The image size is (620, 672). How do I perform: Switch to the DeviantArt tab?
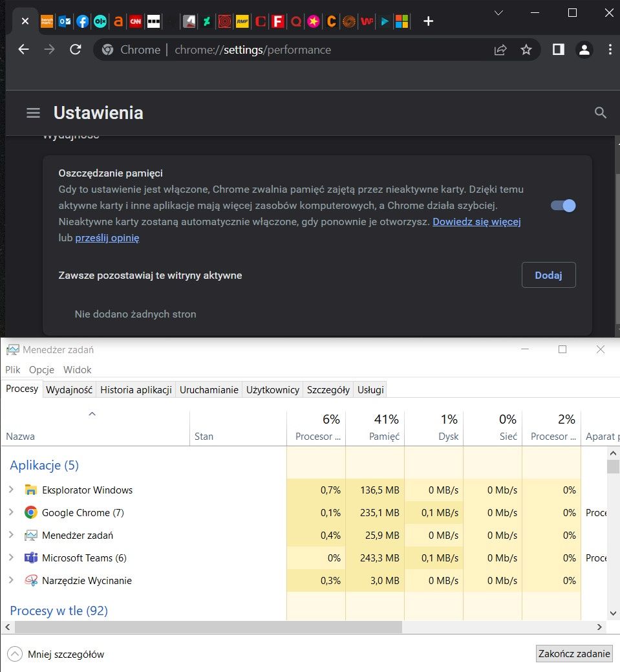coord(207,21)
